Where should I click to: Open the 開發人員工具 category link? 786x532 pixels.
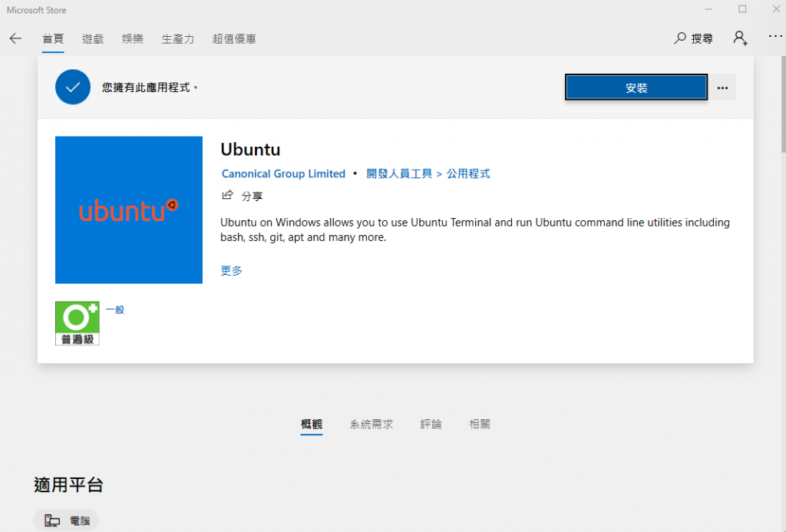click(x=399, y=173)
